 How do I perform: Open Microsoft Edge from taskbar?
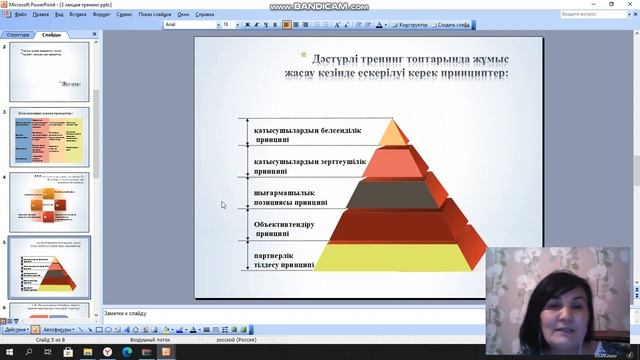point(127,352)
